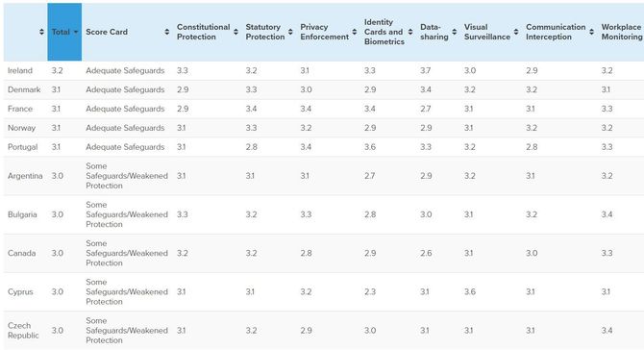The width and height of the screenshot is (644, 350).
Task: Toggle Total column descending sort arrow
Action: pyautogui.click(x=76, y=32)
